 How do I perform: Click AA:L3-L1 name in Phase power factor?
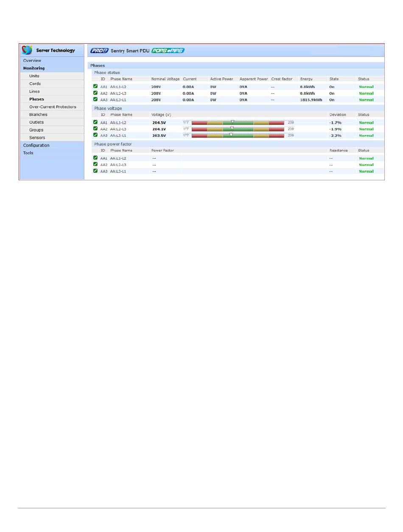pyautogui.click(x=118, y=171)
